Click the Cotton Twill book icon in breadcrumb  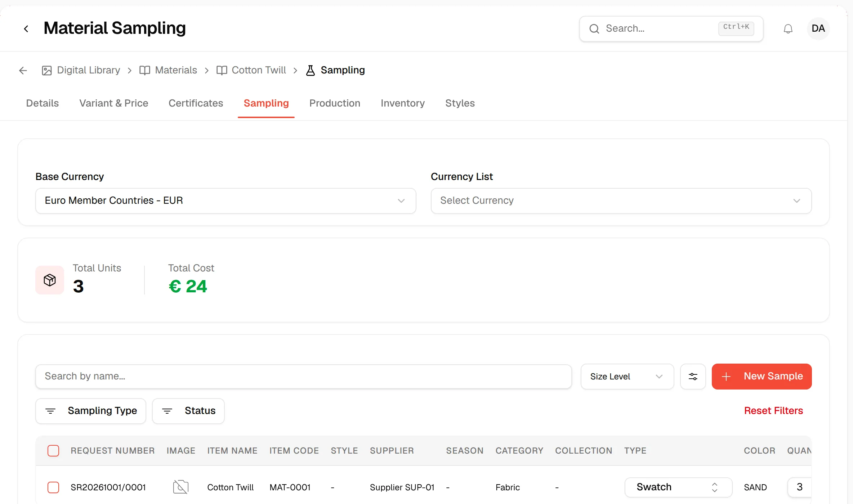pos(222,70)
